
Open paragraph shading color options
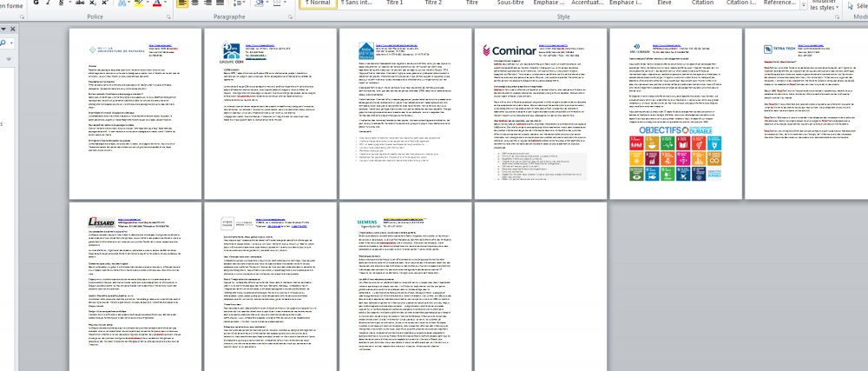258,3
